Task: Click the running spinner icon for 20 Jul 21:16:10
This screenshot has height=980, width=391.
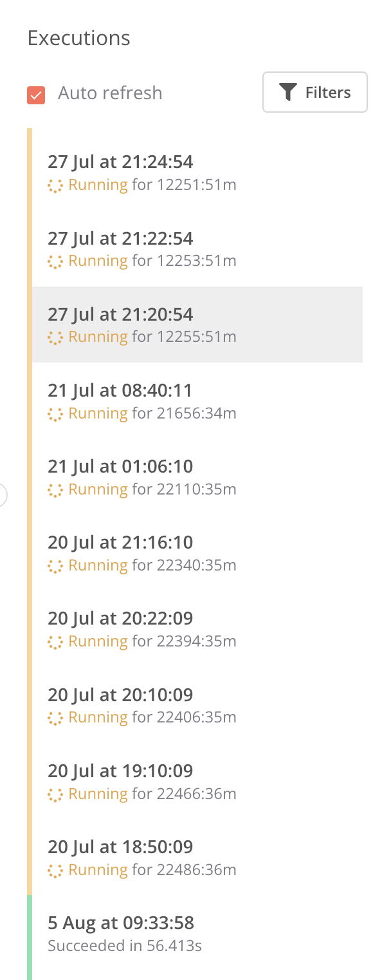Action: pos(55,566)
